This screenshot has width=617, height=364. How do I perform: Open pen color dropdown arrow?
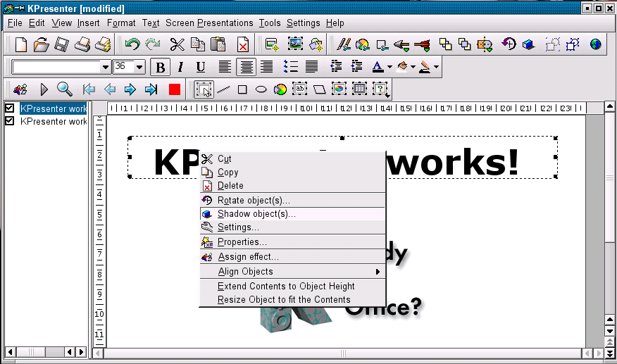[x=436, y=67]
